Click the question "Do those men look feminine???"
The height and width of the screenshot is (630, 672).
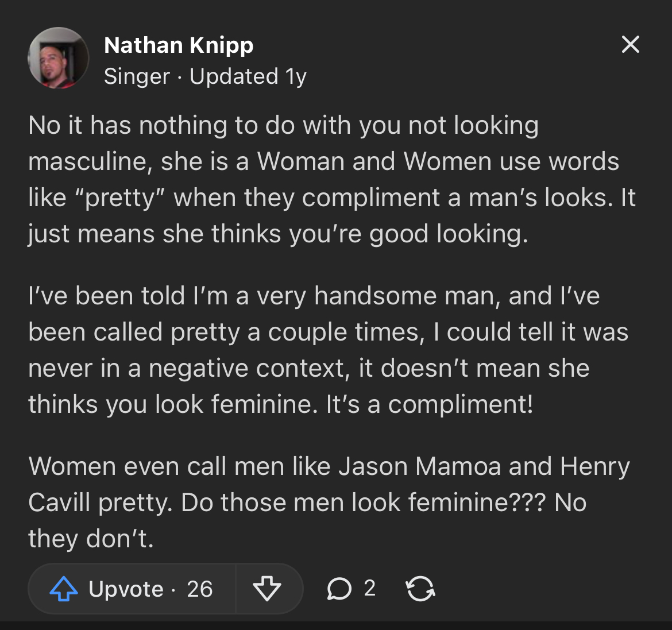click(362, 503)
